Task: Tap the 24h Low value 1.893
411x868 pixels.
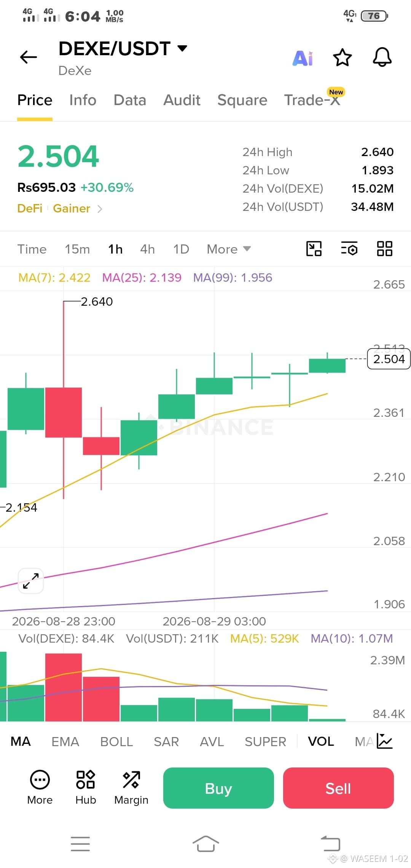Action: click(378, 170)
